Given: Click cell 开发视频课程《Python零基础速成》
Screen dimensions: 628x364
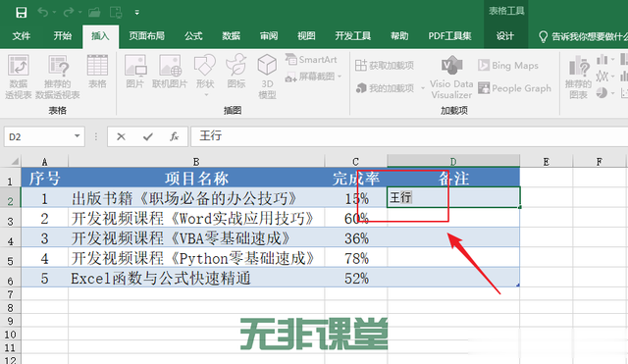Looking at the screenshot, I should 196,258.
